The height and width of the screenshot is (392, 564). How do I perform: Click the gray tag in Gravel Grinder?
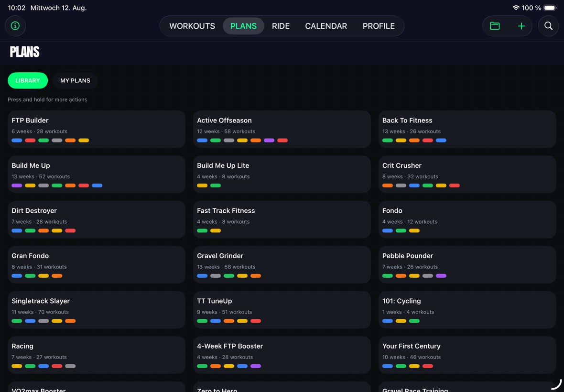point(216,276)
